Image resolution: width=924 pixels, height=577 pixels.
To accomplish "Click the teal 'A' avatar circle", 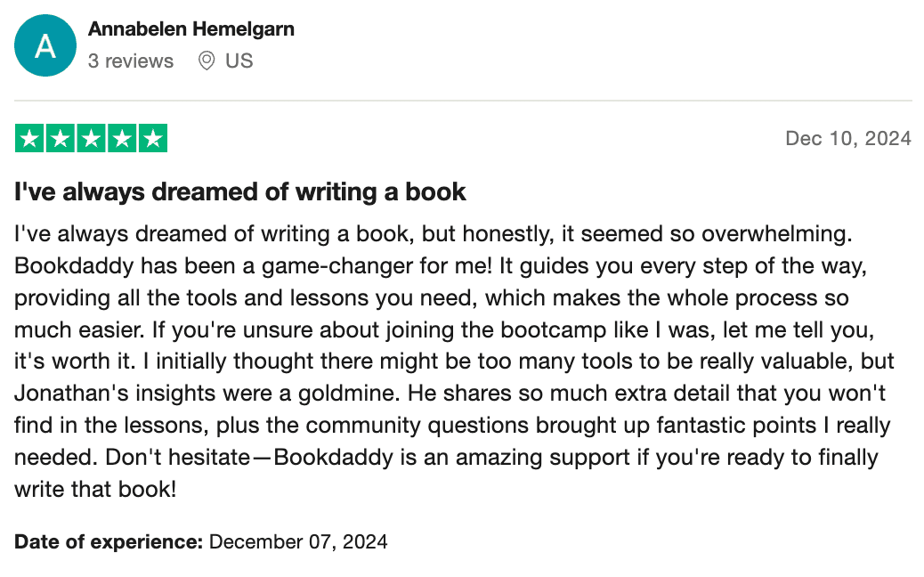I will point(45,46).
